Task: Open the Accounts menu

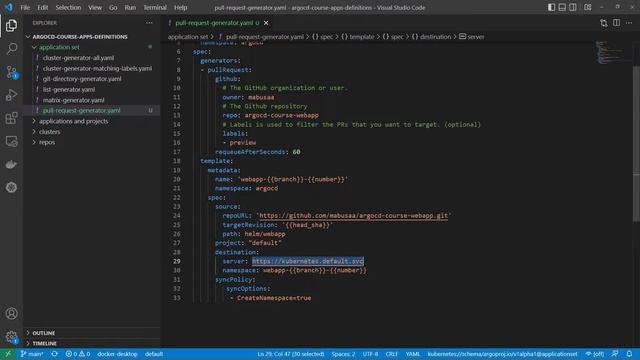Action: coord(11,313)
